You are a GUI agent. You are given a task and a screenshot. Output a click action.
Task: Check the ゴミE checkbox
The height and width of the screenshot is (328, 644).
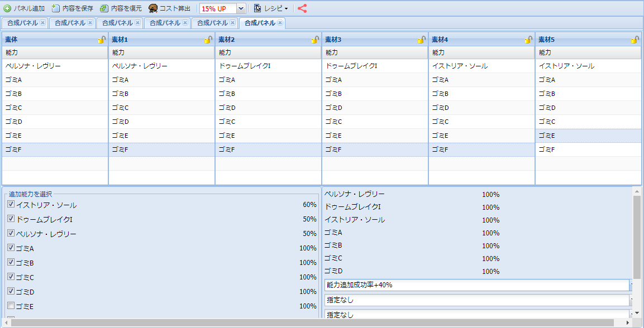coord(11,306)
